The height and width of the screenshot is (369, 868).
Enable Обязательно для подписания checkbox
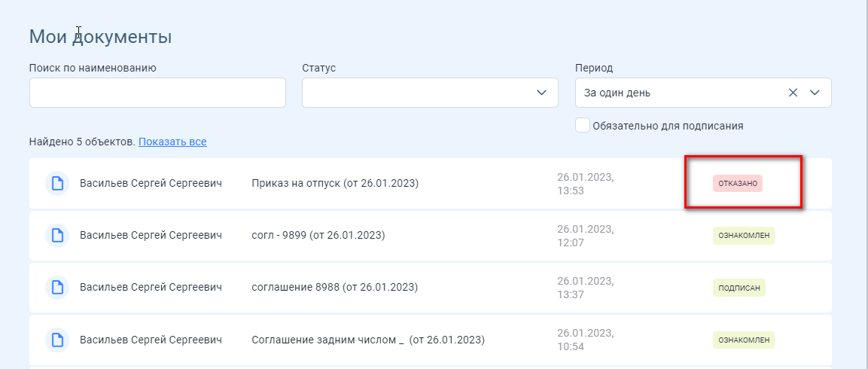click(x=583, y=125)
